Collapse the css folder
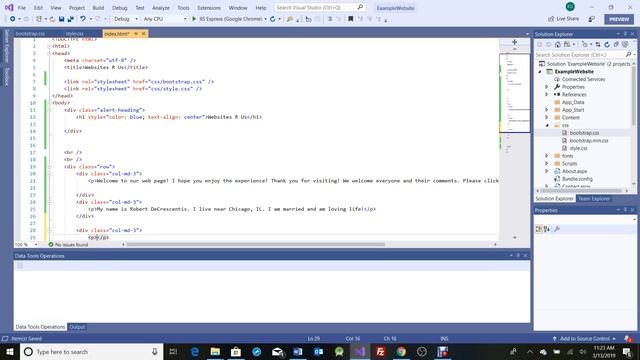The height and width of the screenshot is (360, 640). (x=547, y=125)
